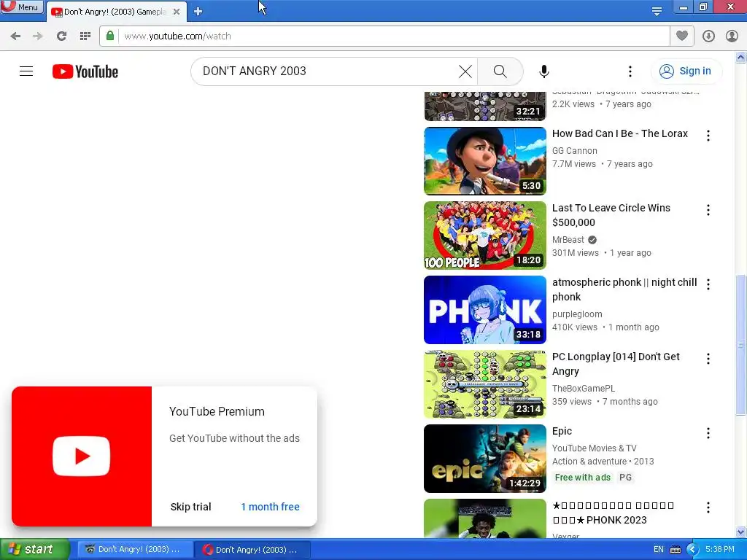This screenshot has width=747, height=560.
Task: Expand hidden system tray icons
Action: click(x=692, y=550)
